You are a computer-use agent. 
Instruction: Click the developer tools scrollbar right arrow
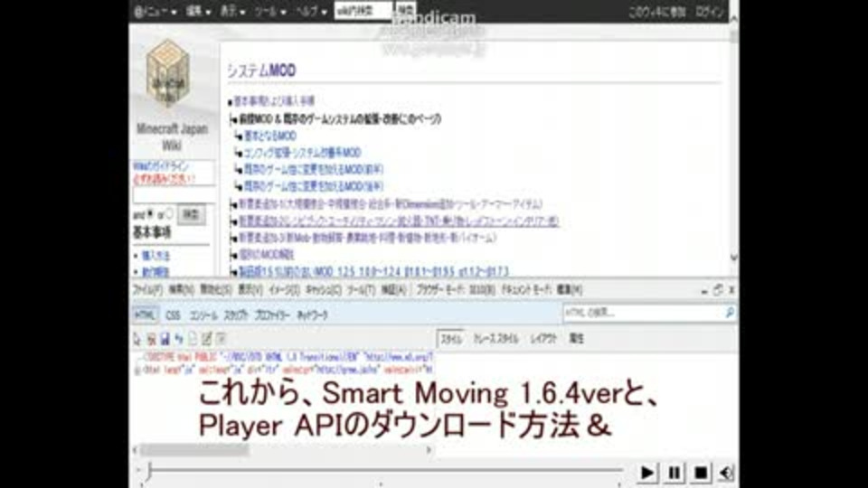(429, 450)
